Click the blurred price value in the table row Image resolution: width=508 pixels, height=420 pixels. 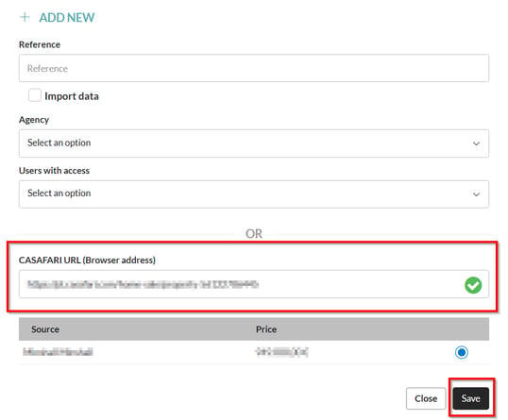click(281, 352)
